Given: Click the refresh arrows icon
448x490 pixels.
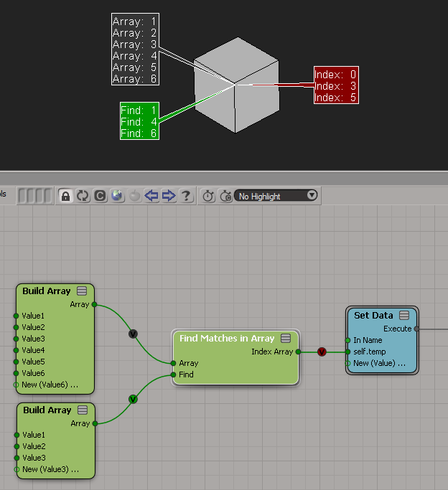Looking at the screenshot, I should click(x=83, y=196).
